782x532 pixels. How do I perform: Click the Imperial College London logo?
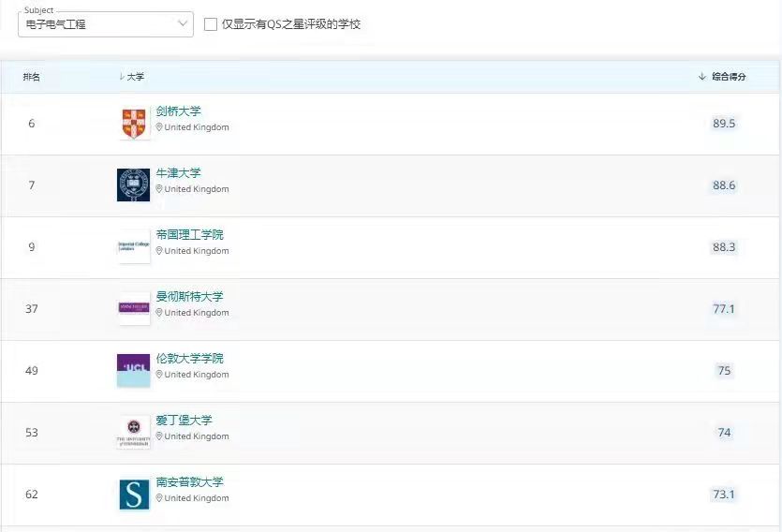tap(134, 247)
